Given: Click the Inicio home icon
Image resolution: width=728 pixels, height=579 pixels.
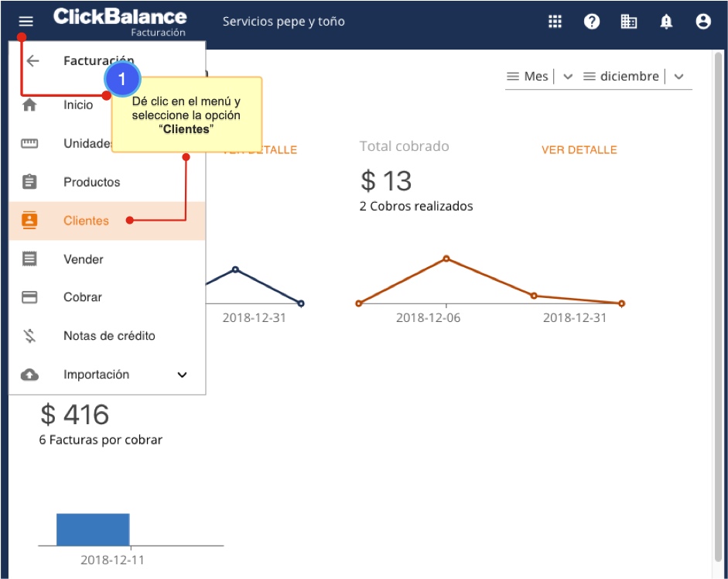Looking at the screenshot, I should point(29,105).
